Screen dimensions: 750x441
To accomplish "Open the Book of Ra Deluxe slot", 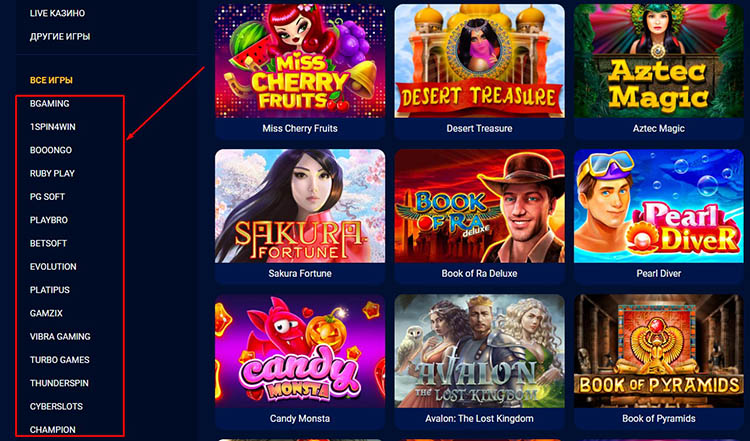I will (x=479, y=206).
